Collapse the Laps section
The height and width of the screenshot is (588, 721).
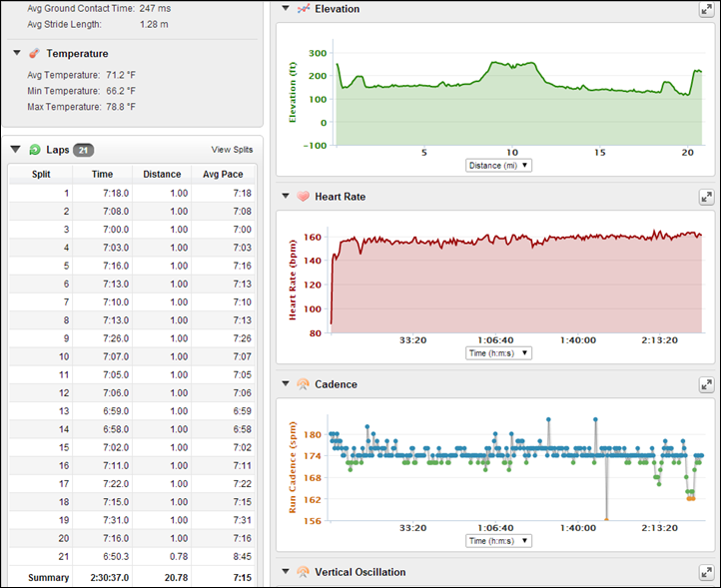(15, 149)
